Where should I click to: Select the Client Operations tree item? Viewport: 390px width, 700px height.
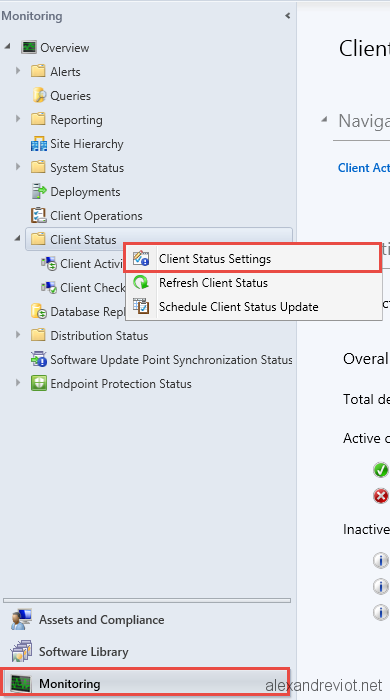(96, 216)
